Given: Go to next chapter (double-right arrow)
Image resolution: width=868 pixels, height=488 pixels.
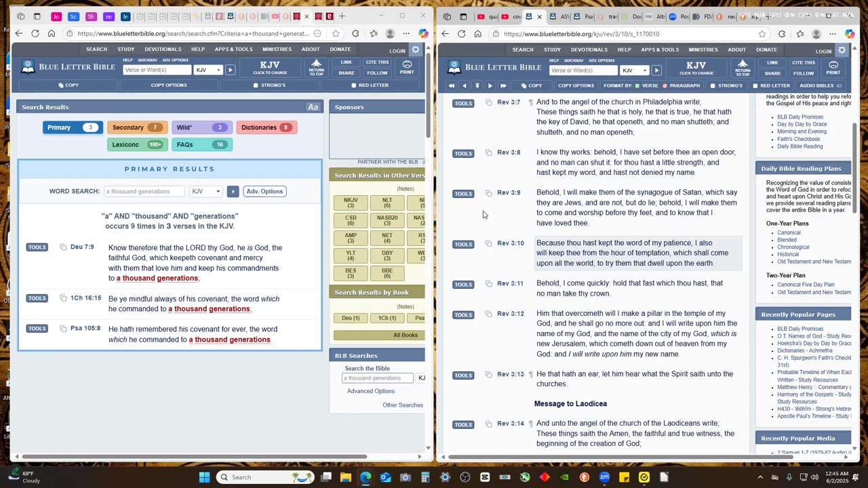Looking at the screenshot, I should [503, 85].
